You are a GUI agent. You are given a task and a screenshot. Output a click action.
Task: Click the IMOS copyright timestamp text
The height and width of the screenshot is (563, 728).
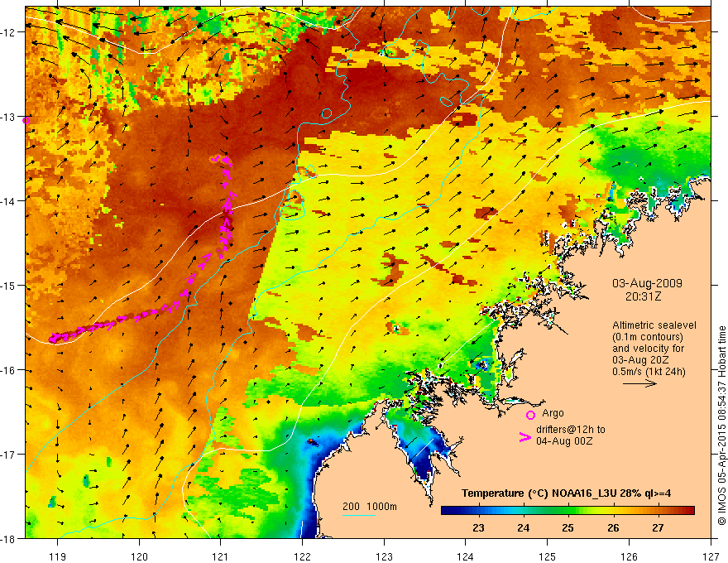click(x=721, y=425)
